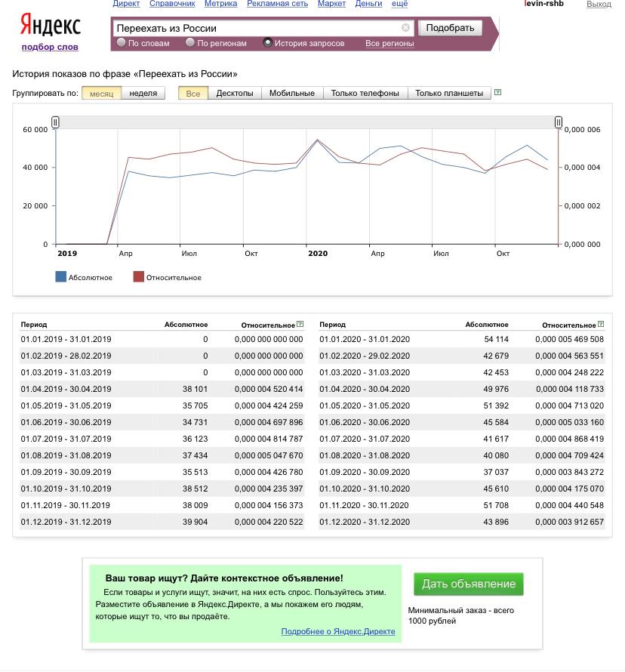Click the 01.12.2019 - 31.12.2019 period
Viewport: 625px width, 672px height.
66,522
